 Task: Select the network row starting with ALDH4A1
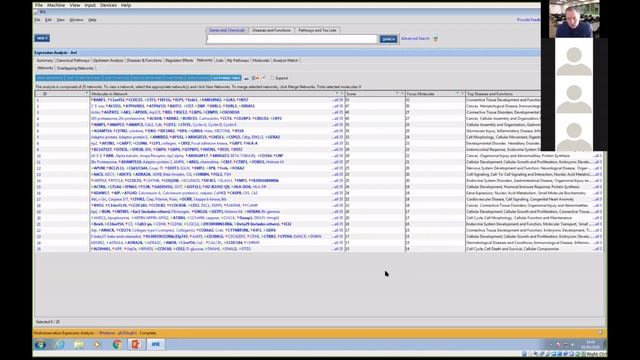[x=318, y=249]
